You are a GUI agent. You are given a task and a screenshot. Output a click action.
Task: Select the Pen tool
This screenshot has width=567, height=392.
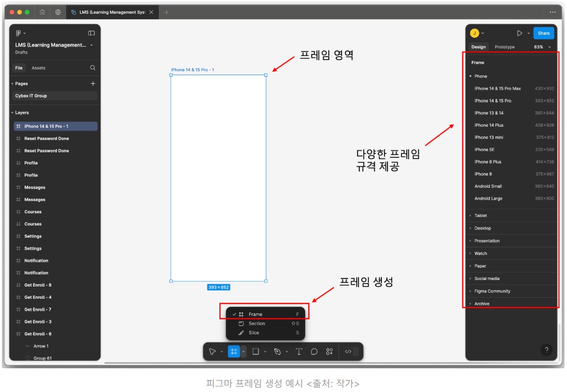[277, 352]
